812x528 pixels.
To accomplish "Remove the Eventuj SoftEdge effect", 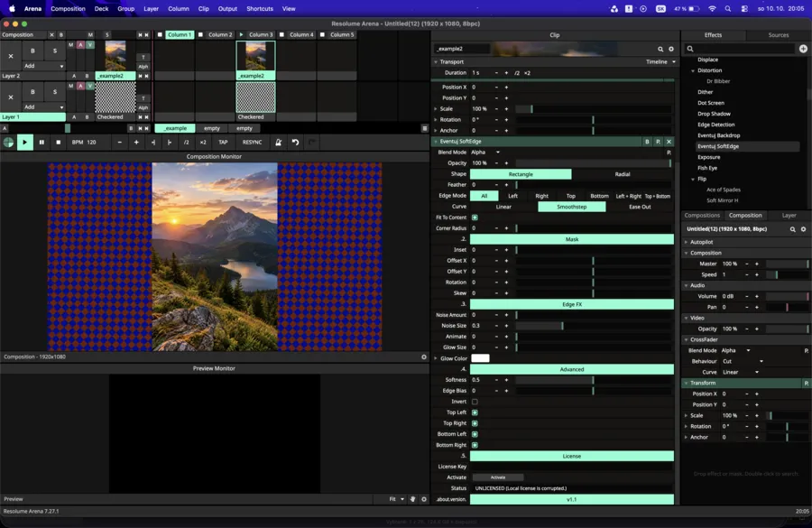I will point(669,142).
